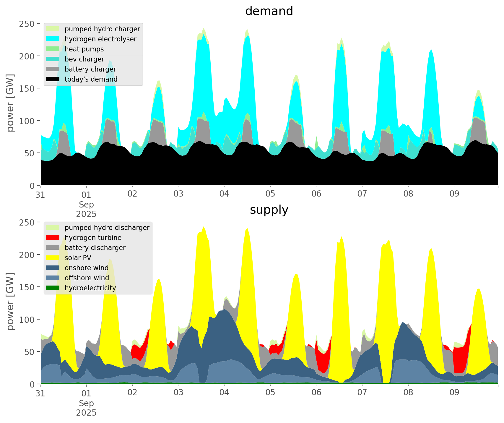504x423 pixels.
Task: Click the hydrogen electrolyser cyan legend swatch
Action: 53,39
